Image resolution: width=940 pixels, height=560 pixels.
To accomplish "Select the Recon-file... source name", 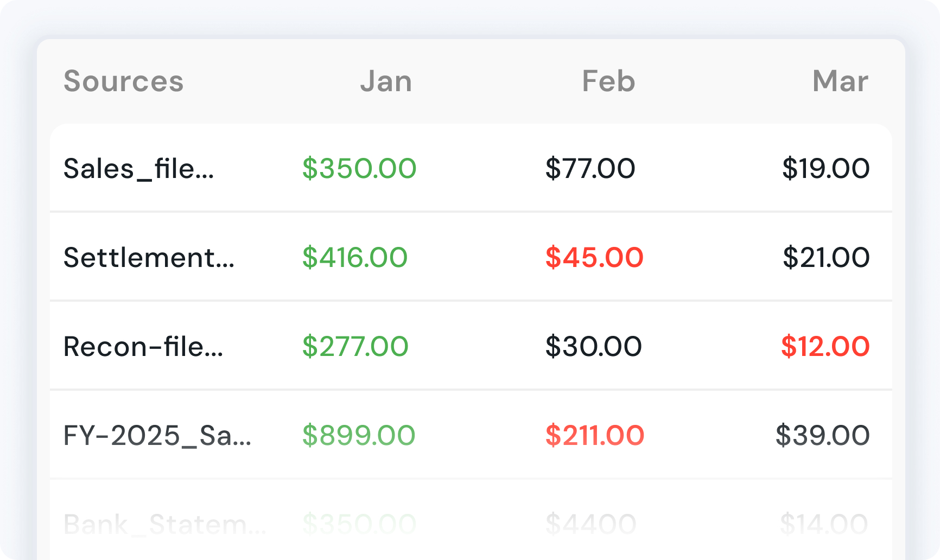I will click(143, 346).
